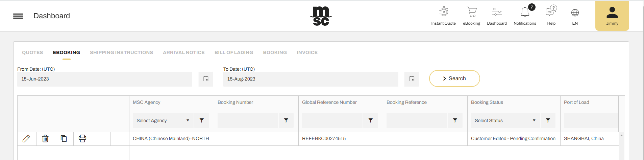Open the From Date calendar picker
Image resolution: width=644 pixels, height=160 pixels.
[206, 79]
